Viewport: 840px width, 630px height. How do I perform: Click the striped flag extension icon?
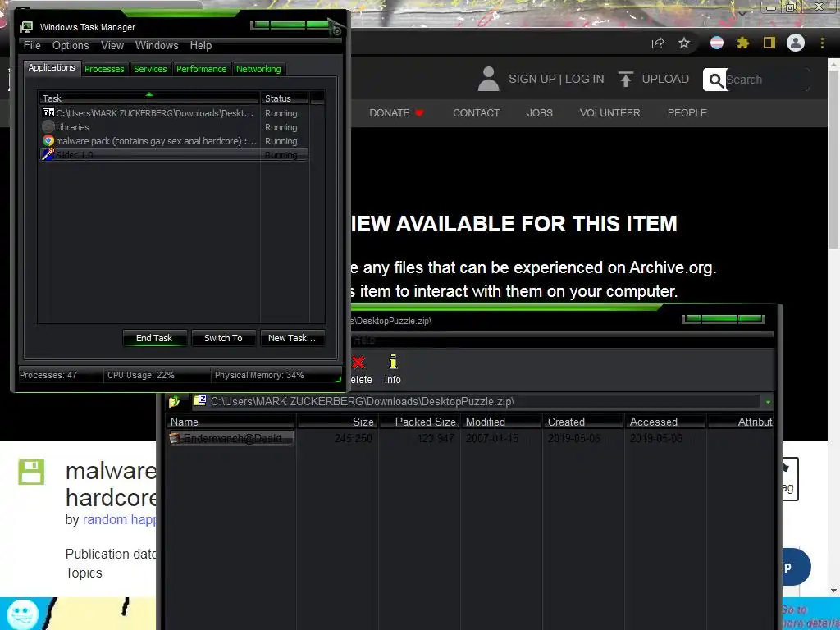717,43
